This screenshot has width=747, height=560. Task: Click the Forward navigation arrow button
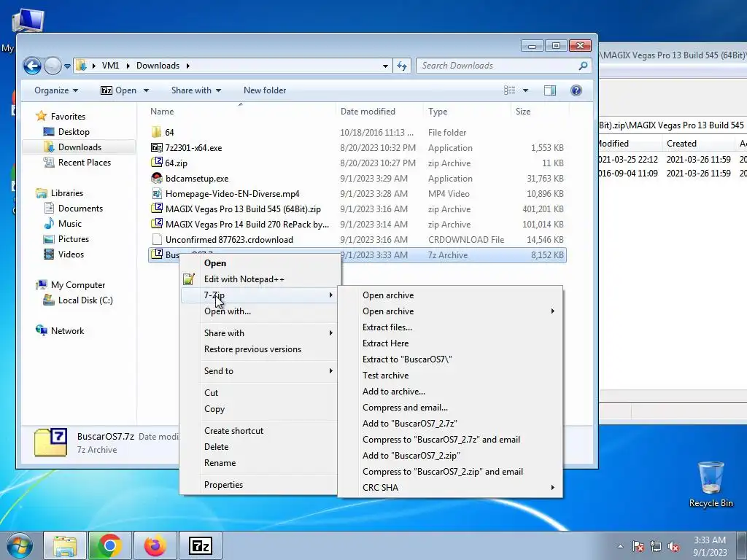click(53, 66)
